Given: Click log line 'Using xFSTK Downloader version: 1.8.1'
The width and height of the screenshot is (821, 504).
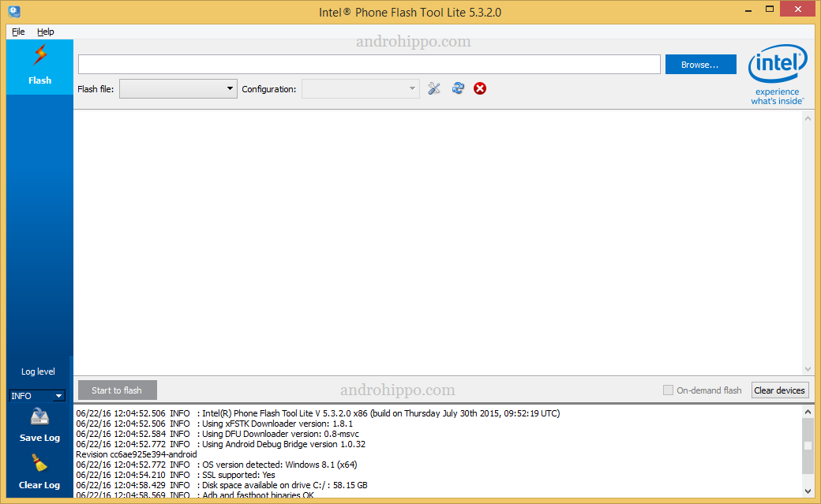Looking at the screenshot, I should 214,424.
